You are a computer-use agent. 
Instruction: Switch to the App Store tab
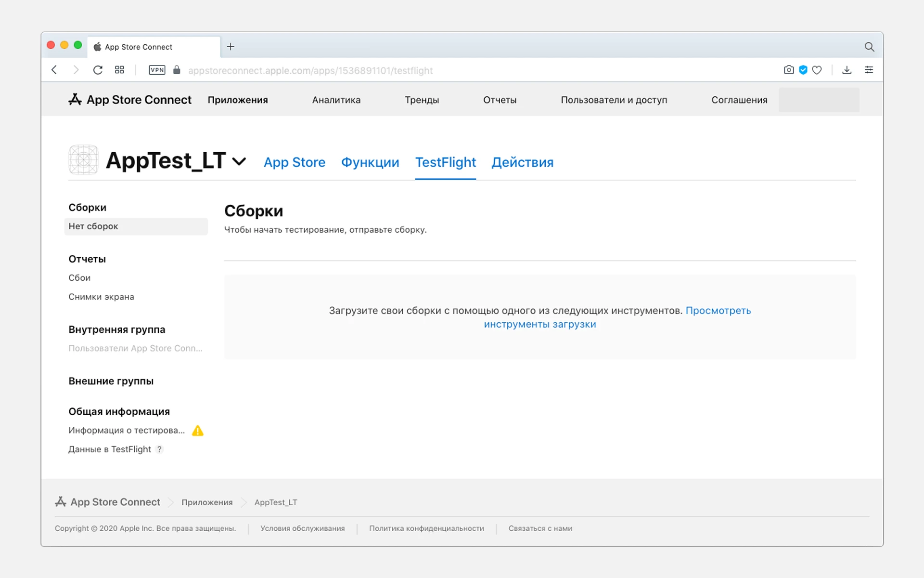(294, 162)
